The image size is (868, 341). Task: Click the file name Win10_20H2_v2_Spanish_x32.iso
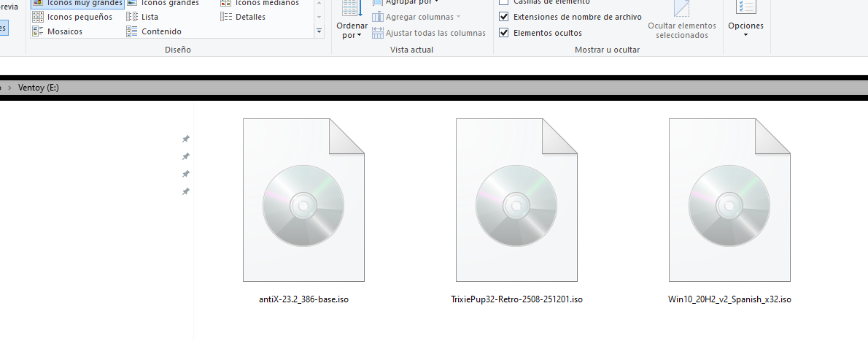(x=729, y=299)
